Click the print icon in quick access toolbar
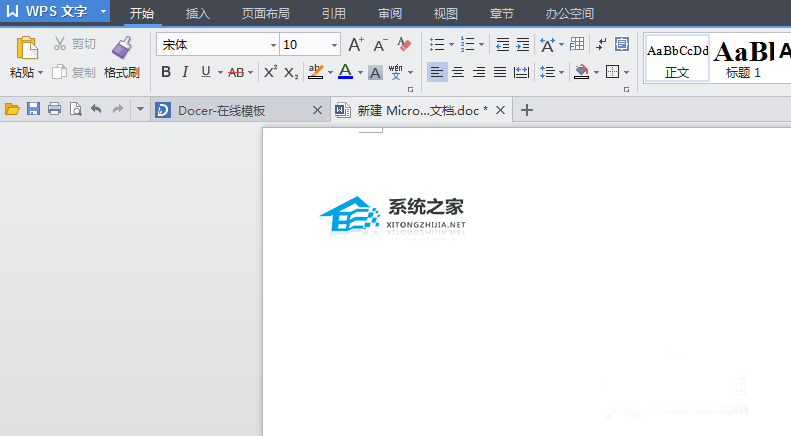This screenshot has height=436, width=791. [x=54, y=109]
